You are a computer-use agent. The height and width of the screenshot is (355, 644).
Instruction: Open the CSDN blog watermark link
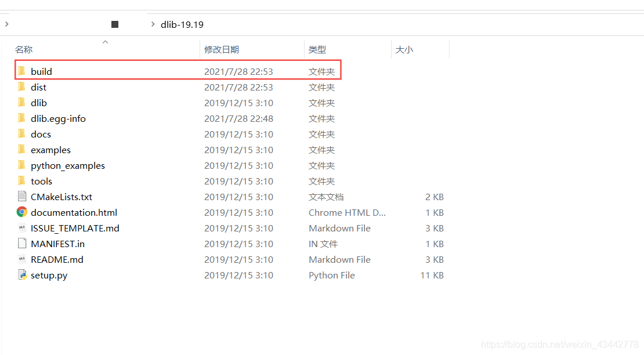[559, 344]
